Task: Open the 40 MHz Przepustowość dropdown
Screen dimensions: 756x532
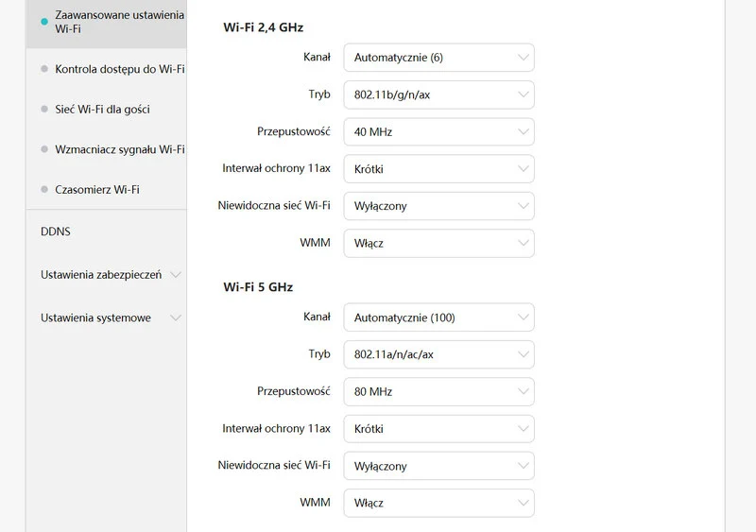Action: (x=438, y=132)
